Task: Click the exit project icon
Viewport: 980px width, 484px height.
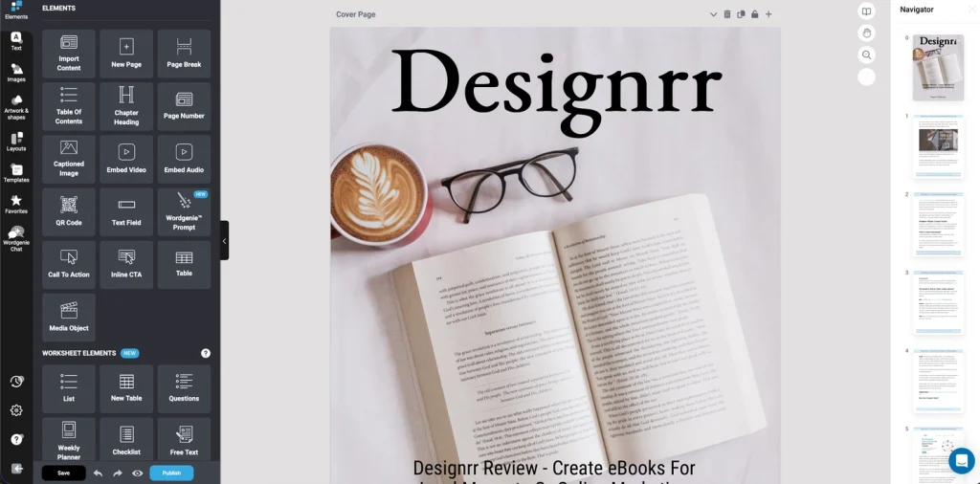Action: click(x=16, y=469)
